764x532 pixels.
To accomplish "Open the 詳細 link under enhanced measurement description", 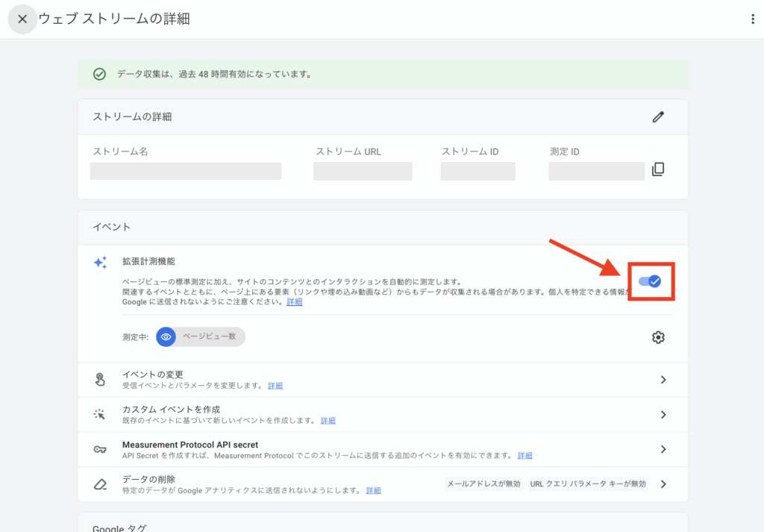I will (295, 302).
